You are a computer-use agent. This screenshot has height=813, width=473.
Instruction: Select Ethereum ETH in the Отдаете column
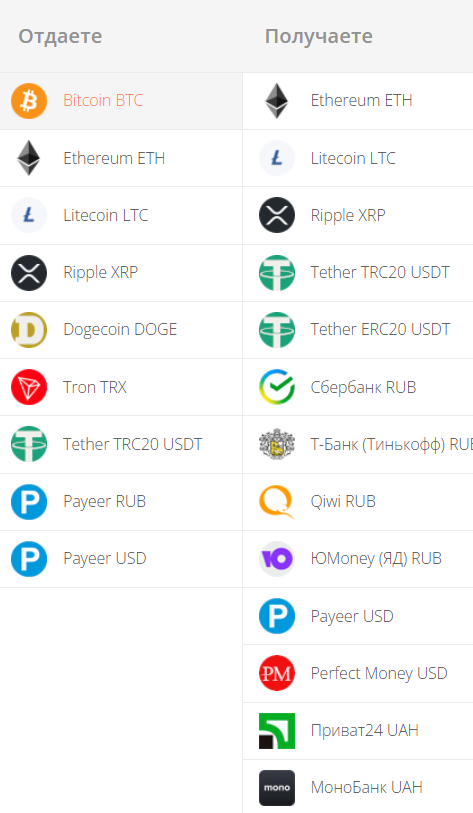pos(121,158)
